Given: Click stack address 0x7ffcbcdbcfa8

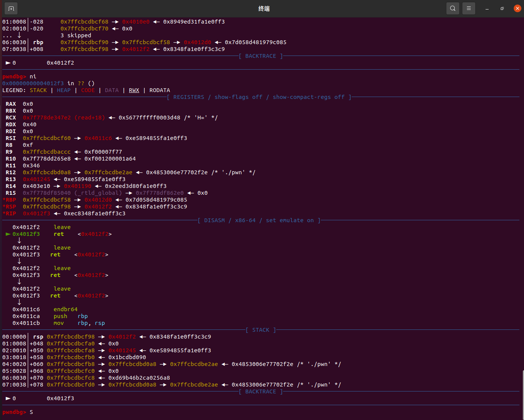Looking at the screenshot, I should (71, 350).
